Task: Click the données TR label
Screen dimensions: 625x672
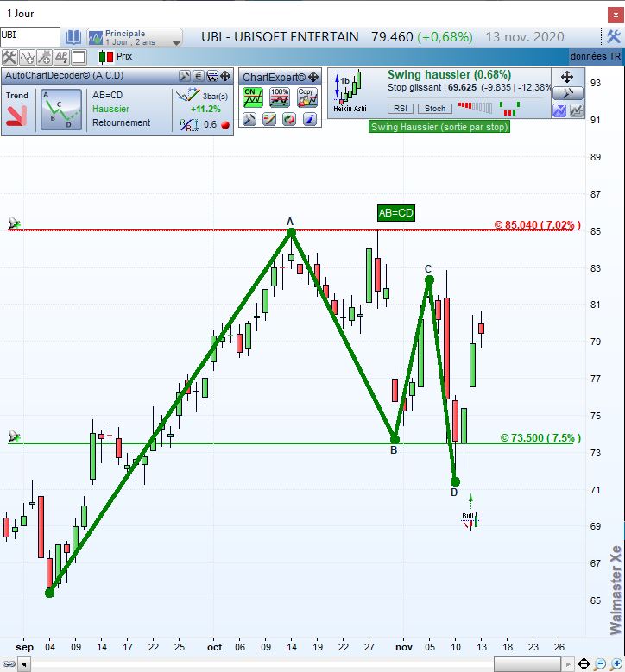Action: (x=596, y=56)
